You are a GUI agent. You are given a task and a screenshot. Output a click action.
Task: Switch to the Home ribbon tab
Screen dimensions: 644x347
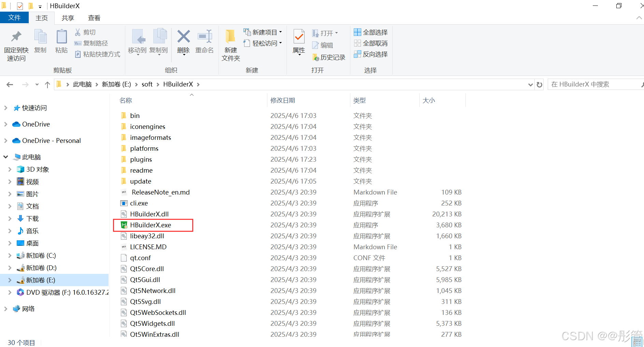coord(42,18)
